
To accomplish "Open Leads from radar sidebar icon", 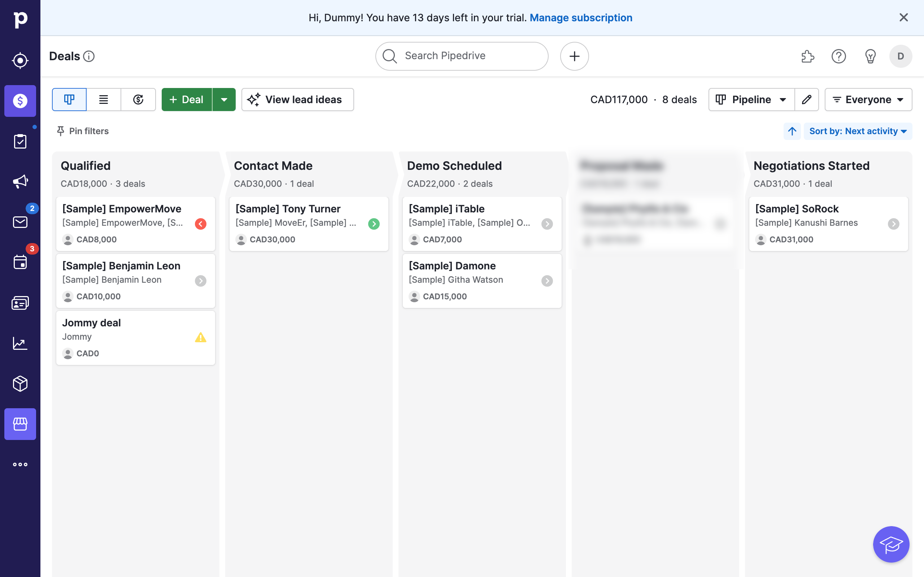I will tap(20, 60).
